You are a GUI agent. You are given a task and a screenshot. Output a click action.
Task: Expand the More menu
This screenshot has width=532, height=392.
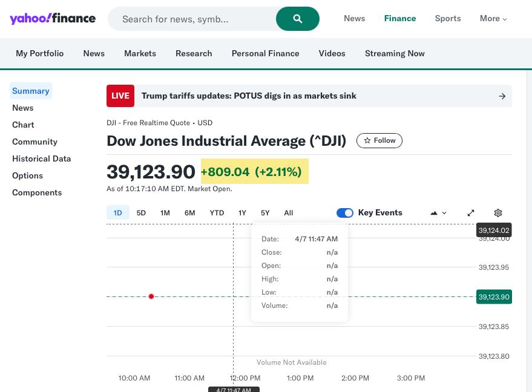[493, 19]
